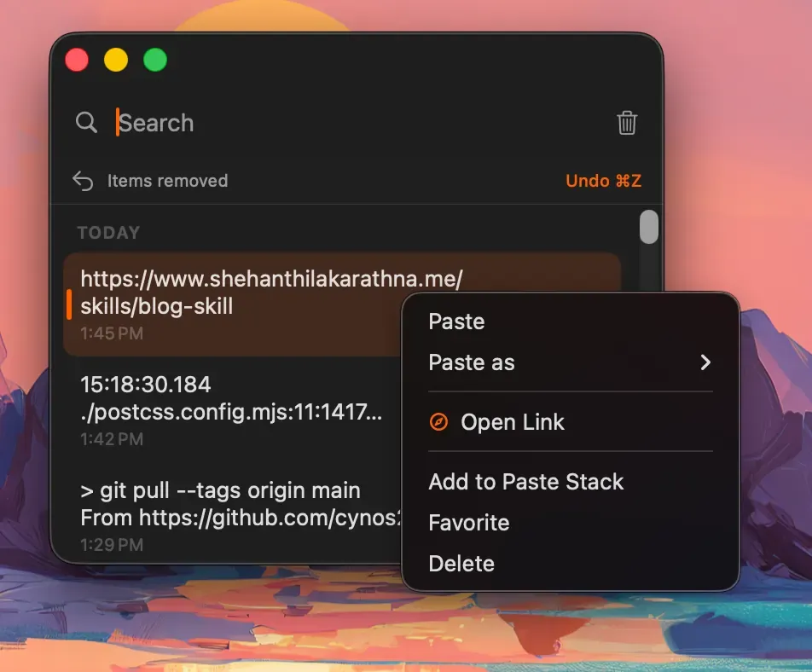Click Undo ⌘Z to restore removed items
The width and height of the screenshot is (812, 672).
pyautogui.click(x=603, y=181)
